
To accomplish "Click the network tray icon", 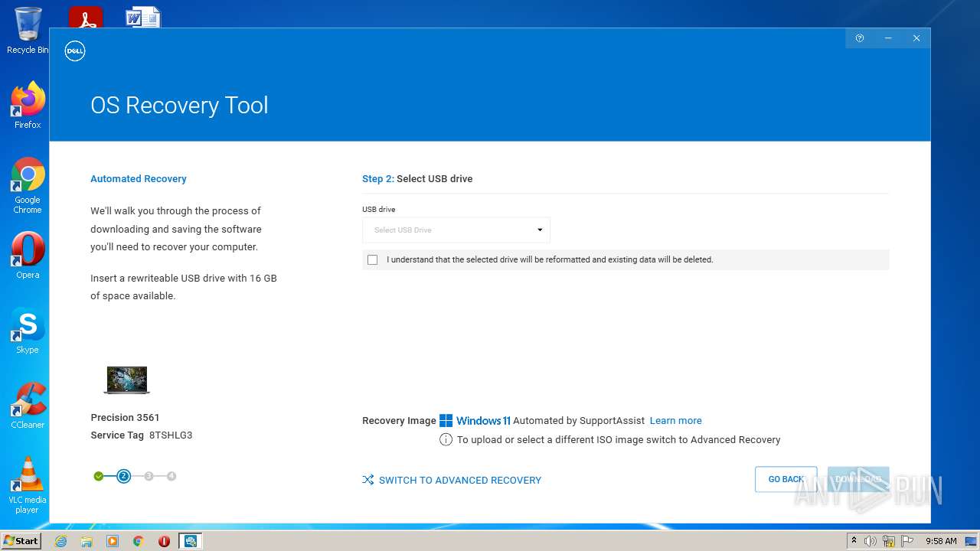I will coord(889,541).
